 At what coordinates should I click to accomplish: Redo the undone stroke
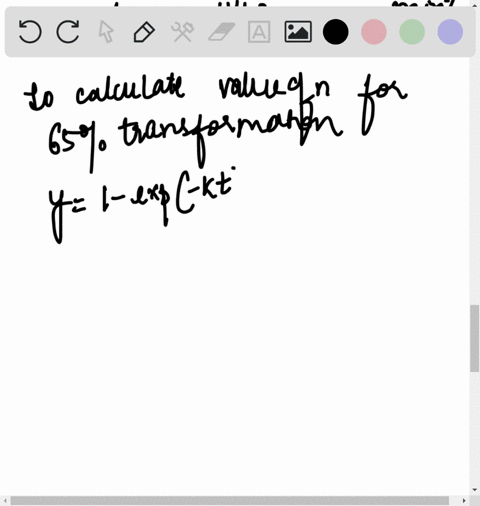68,32
